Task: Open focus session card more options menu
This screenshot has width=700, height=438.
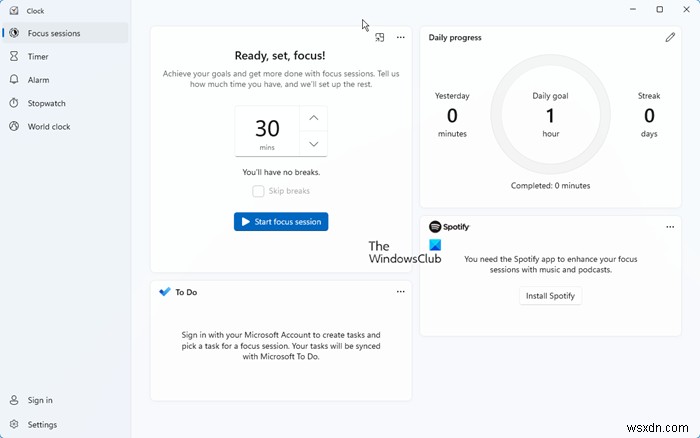Action: (x=400, y=37)
